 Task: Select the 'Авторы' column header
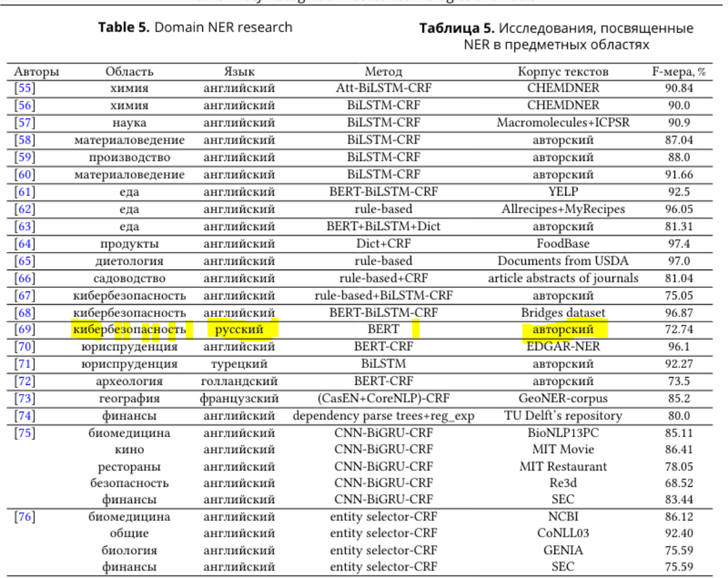pos(36,72)
